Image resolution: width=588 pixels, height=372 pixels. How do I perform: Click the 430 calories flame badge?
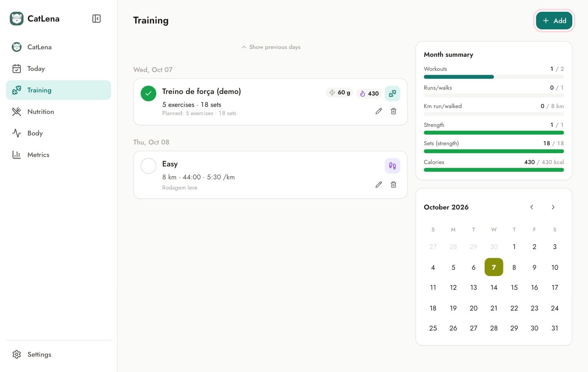369,93
